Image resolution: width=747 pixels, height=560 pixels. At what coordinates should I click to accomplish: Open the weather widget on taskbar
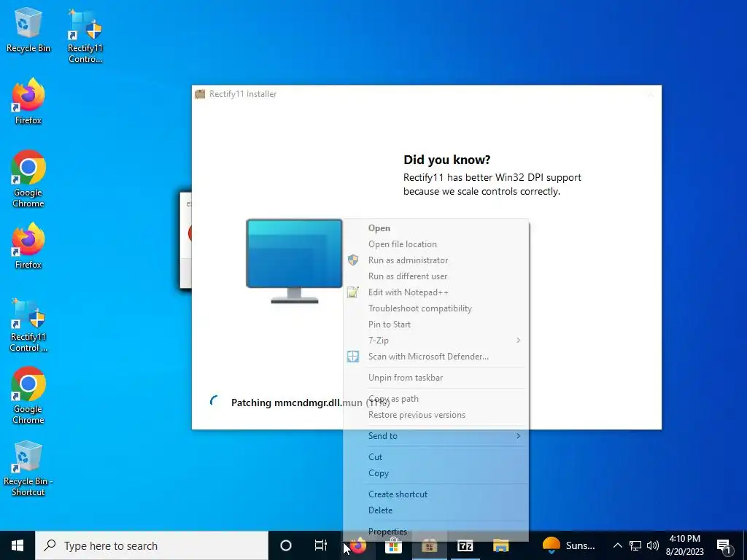pos(569,545)
